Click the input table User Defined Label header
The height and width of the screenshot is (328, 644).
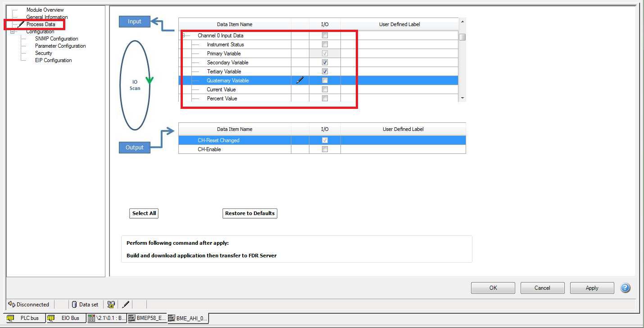[x=399, y=24]
